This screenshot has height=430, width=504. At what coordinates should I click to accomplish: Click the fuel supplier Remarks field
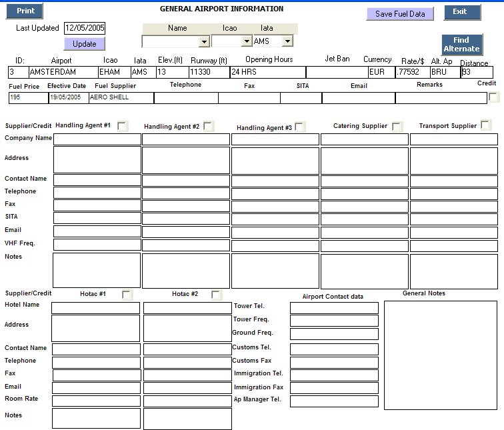441,98
